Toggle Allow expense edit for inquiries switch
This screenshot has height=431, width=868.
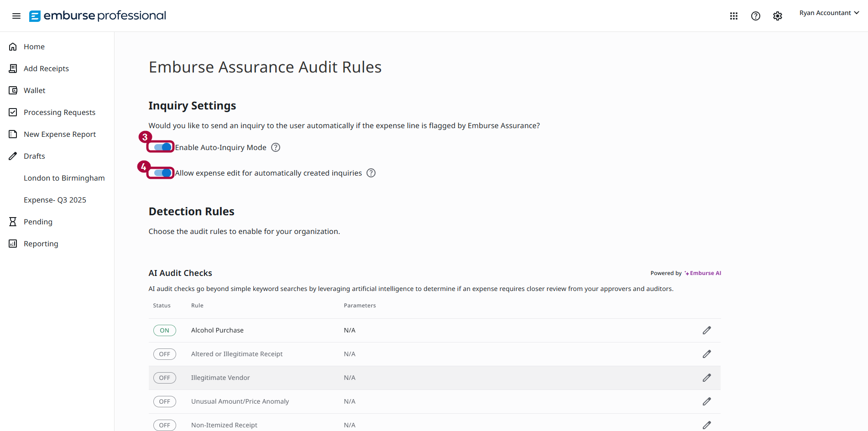pyautogui.click(x=162, y=173)
